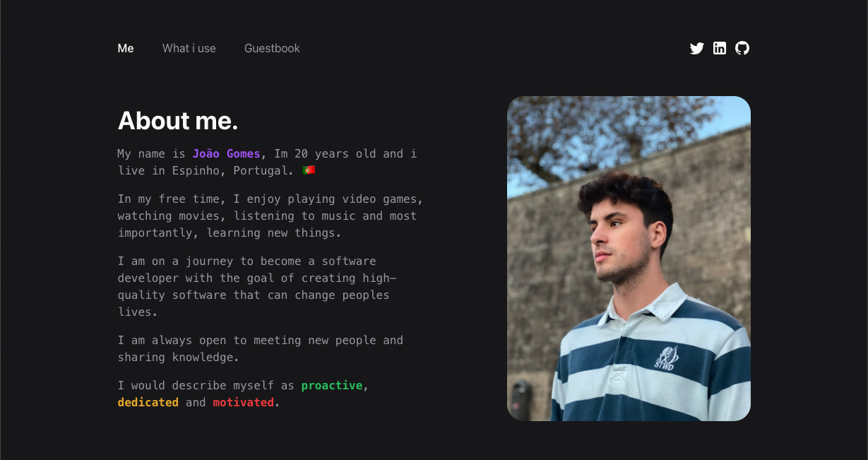Click the purple João Gomes name

227,153
